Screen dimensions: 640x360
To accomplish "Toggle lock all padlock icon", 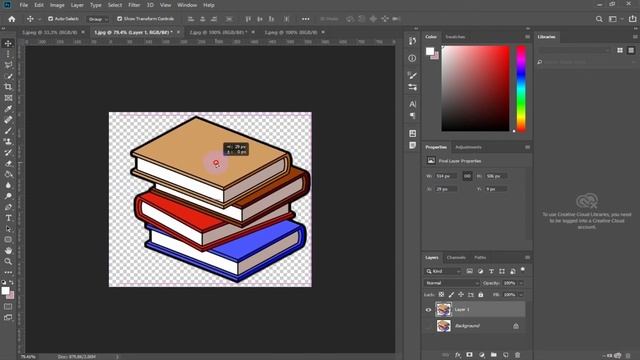I will (480, 294).
